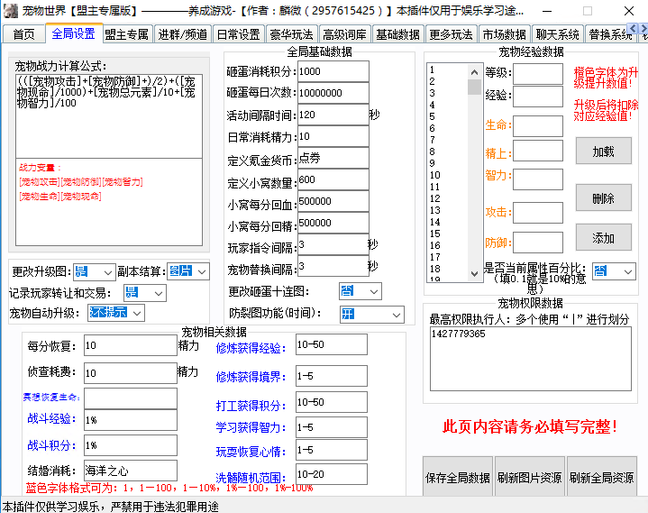This screenshot has height=513, width=648.
Task: Click the orange 攻击 input field
Action: pyautogui.click(x=538, y=213)
